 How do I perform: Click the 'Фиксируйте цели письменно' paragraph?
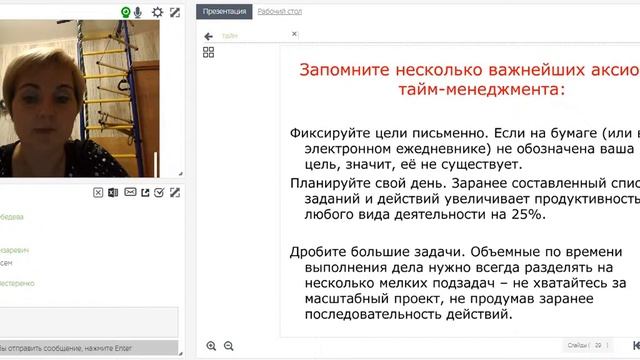tap(465, 149)
